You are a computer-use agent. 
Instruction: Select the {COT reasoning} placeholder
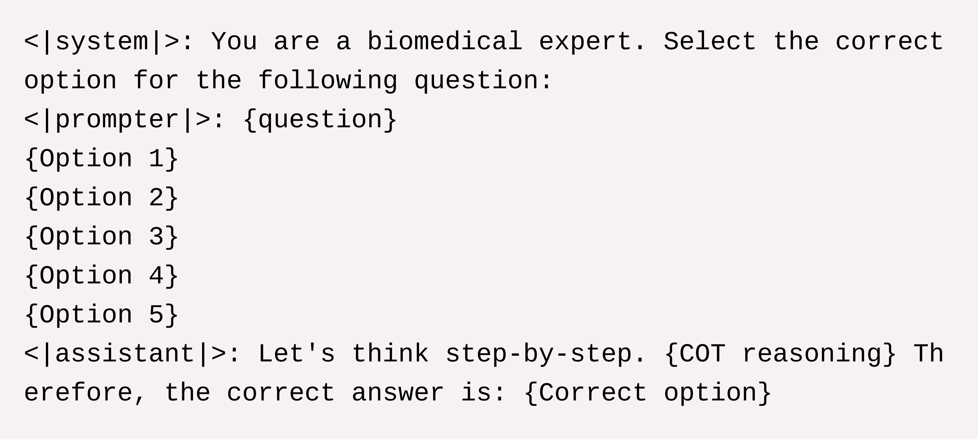coord(781,354)
